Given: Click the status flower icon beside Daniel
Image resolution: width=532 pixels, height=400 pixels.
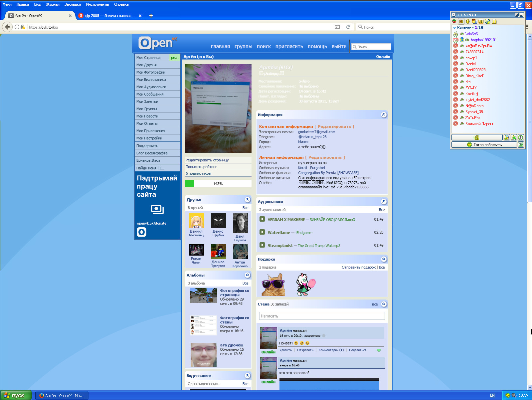Looking at the screenshot, I should tap(455, 64).
